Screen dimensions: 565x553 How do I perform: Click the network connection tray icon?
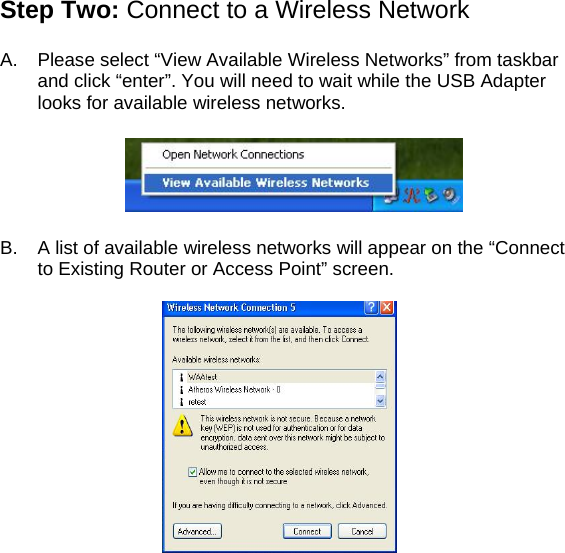coord(391,196)
